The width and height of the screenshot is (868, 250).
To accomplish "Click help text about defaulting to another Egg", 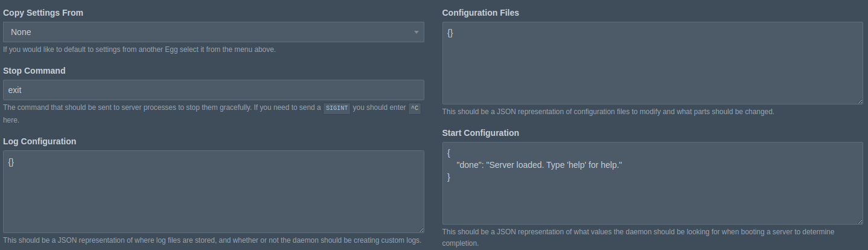I will (x=139, y=50).
